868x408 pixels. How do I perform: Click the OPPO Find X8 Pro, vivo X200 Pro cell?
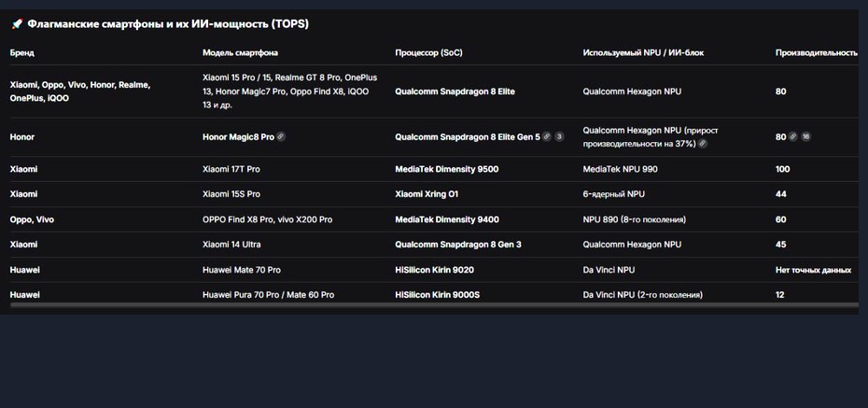click(267, 219)
